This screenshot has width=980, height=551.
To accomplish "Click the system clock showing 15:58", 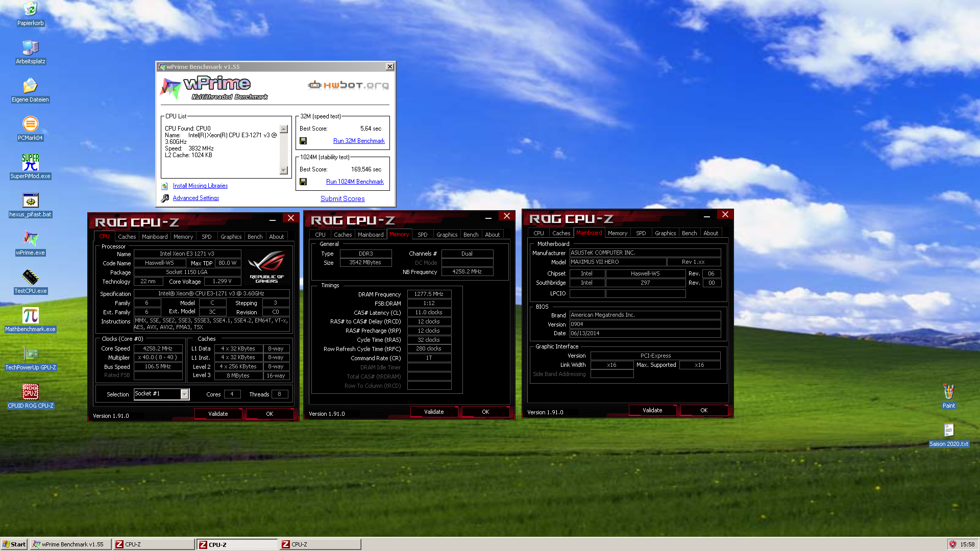I will [x=967, y=544].
